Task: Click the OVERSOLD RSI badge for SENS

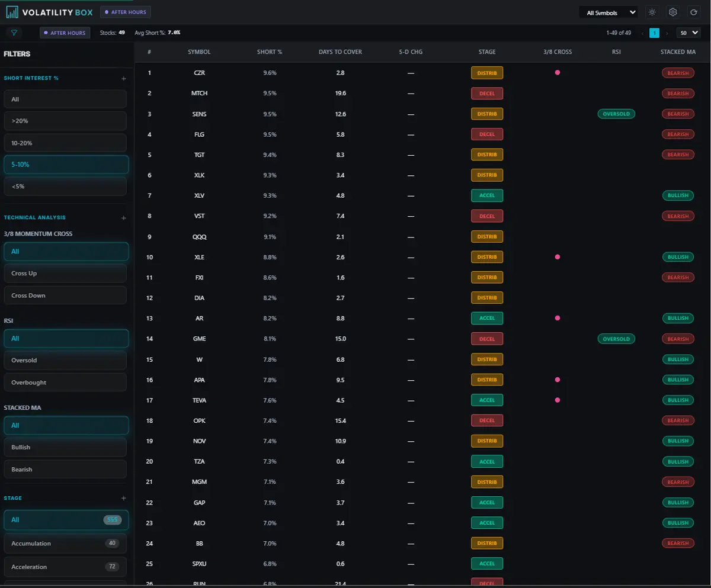Action: click(x=616, y=114)
